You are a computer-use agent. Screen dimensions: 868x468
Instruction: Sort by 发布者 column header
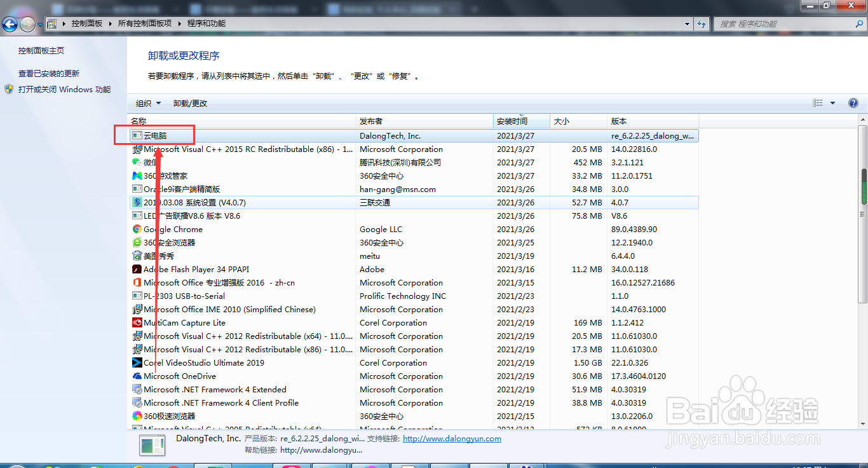click(424, 121)
